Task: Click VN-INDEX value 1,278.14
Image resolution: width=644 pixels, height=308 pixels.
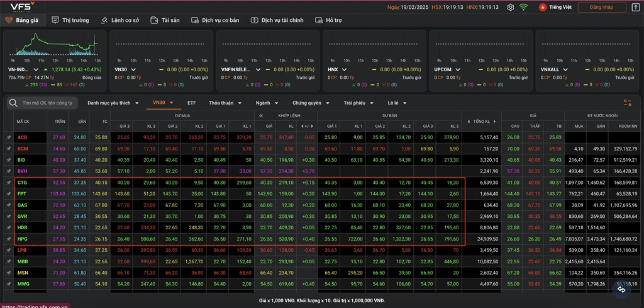Action: pyautogui.click(x=61, y=69)
